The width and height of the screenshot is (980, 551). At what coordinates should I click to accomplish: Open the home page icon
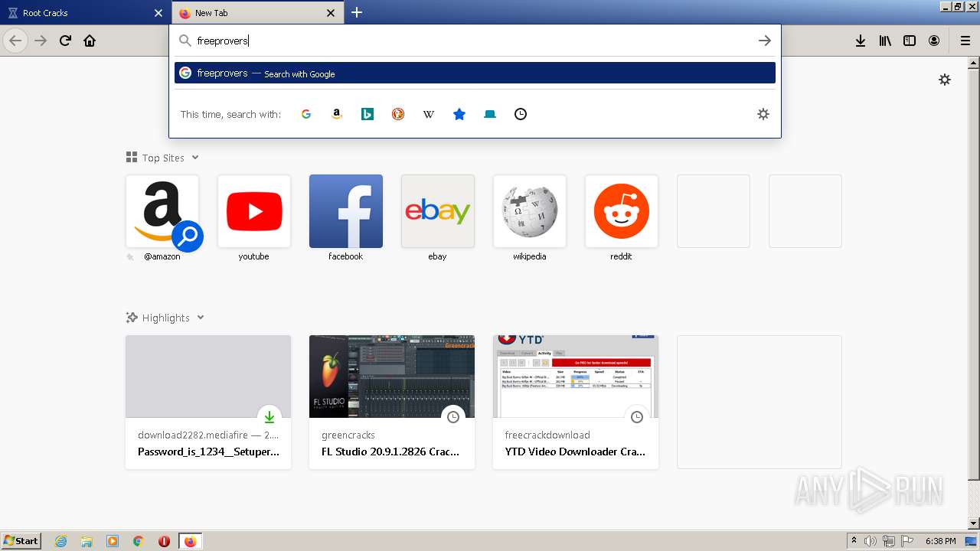(x=90, y=41)
